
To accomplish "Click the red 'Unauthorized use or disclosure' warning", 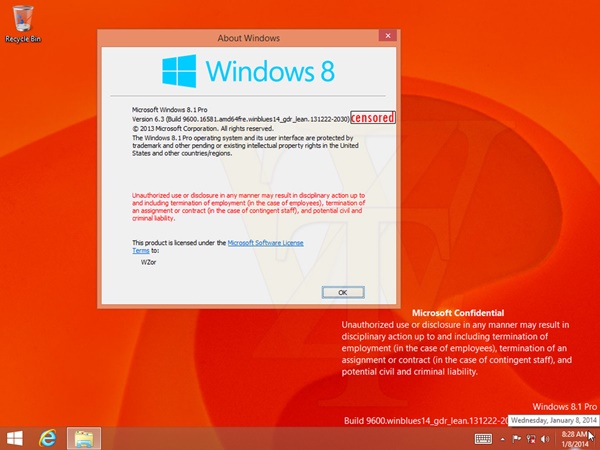I will point(248,207).
